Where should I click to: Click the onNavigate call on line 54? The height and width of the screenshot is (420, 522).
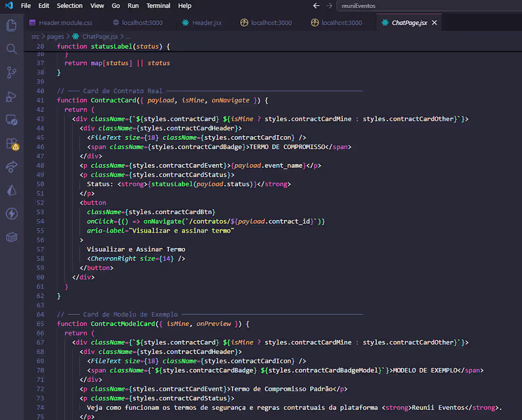pos(162,221)
